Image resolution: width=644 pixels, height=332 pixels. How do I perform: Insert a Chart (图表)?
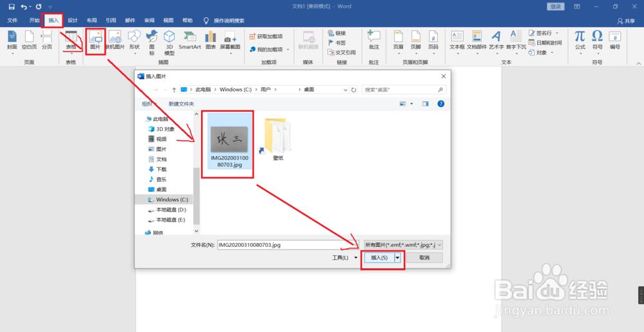211,41
